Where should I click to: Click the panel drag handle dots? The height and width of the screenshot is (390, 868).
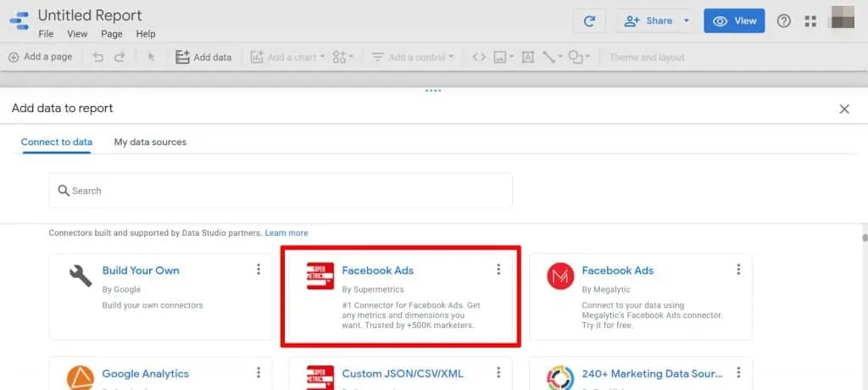[433, 91]
